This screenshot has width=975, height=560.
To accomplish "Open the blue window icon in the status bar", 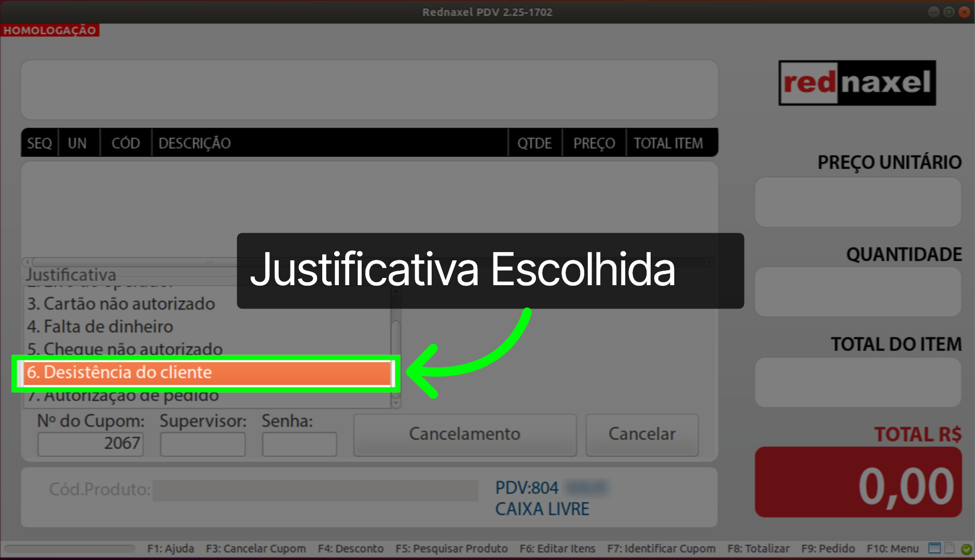I will pos(934,548).
